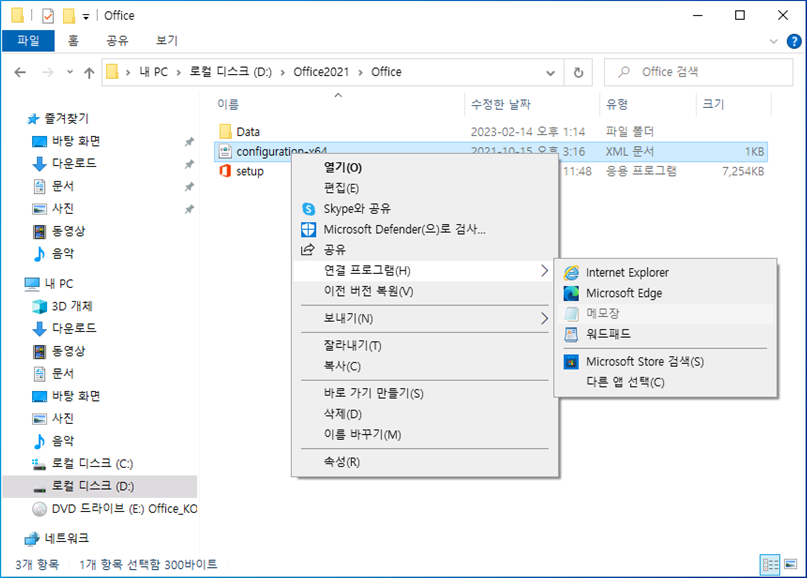Image resolution: width=807 pixels, height=578 pixels.
Task: Click 편집(E) in context menu
Action: 425,188
